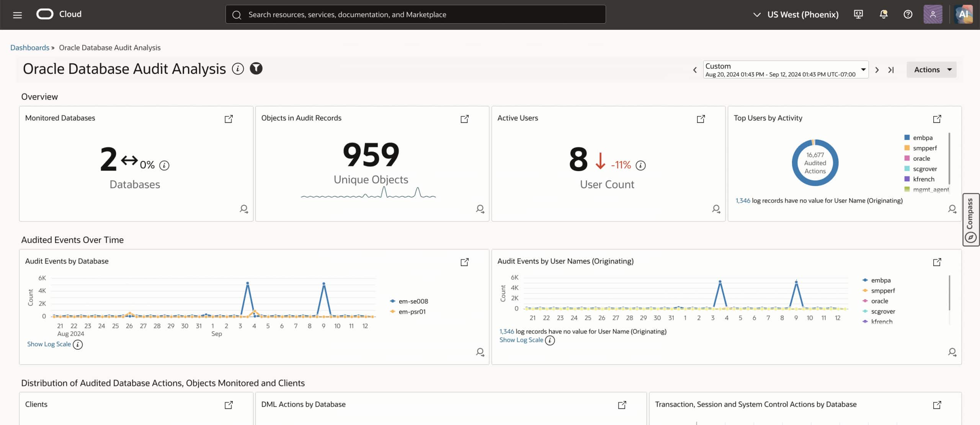Click 1,346 link in Top Users by Activity
This screenshot has width=980, height=425.
[x=743, y=200]
